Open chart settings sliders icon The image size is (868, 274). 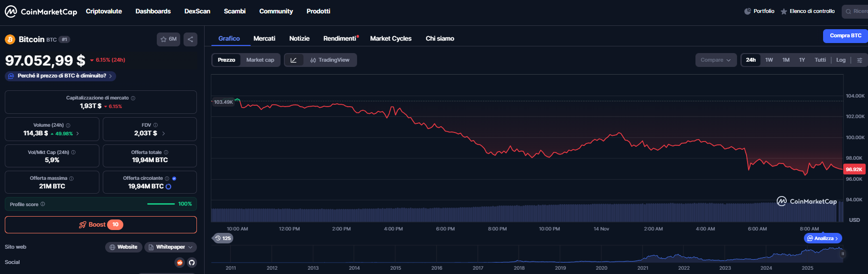pos(859,60)
